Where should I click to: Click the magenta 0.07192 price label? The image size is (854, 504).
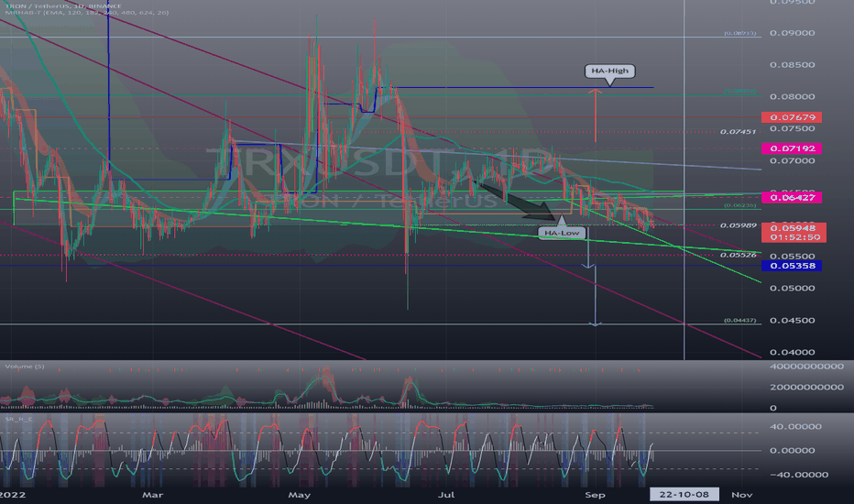pyautogui.click(x=792, y=148)
